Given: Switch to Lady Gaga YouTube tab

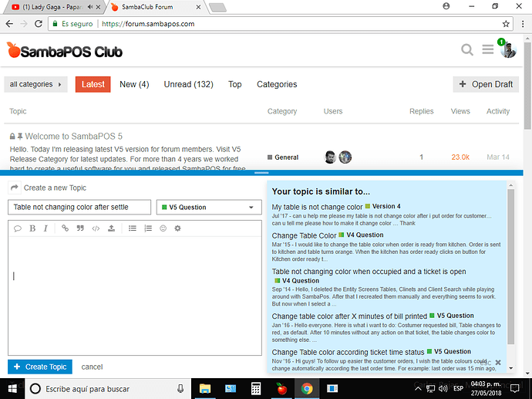Looking at the screenshot, I should 51,7.
